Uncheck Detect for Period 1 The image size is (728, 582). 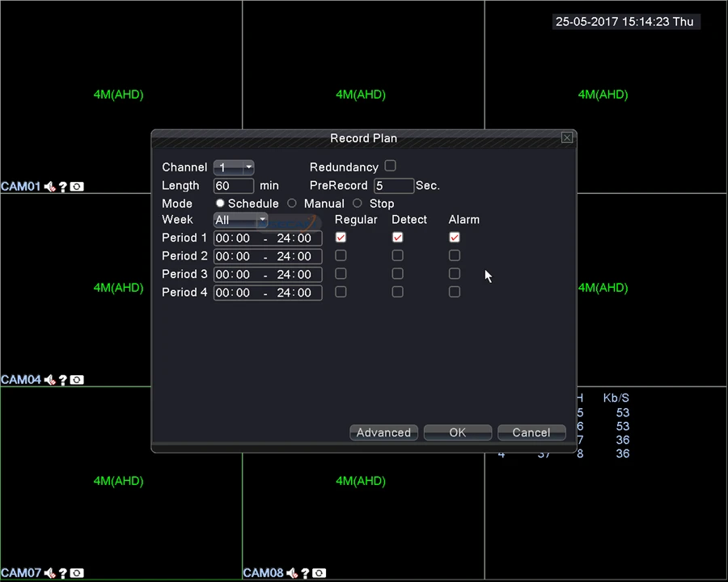click(x=397, y=237)
